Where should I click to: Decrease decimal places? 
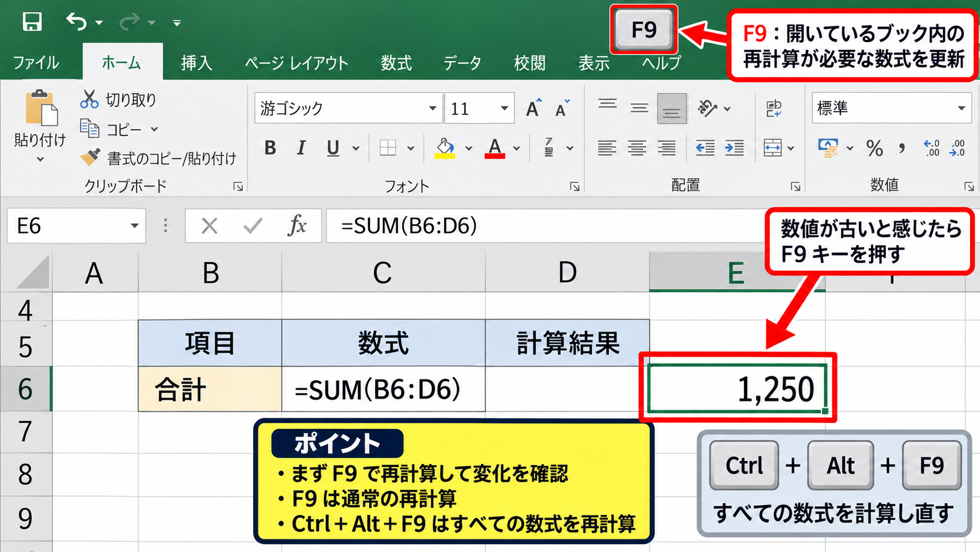point(958,148)
